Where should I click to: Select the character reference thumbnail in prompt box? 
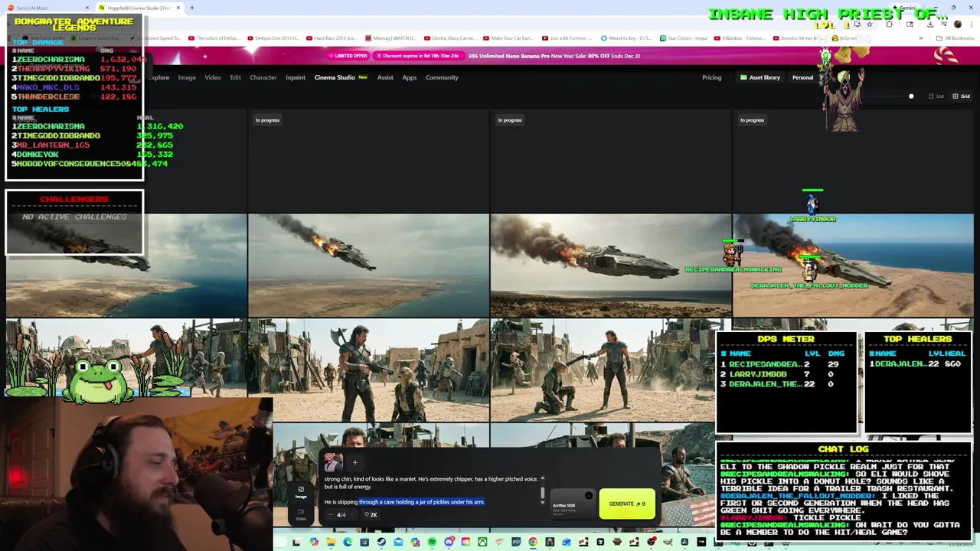tap(333, 463)
